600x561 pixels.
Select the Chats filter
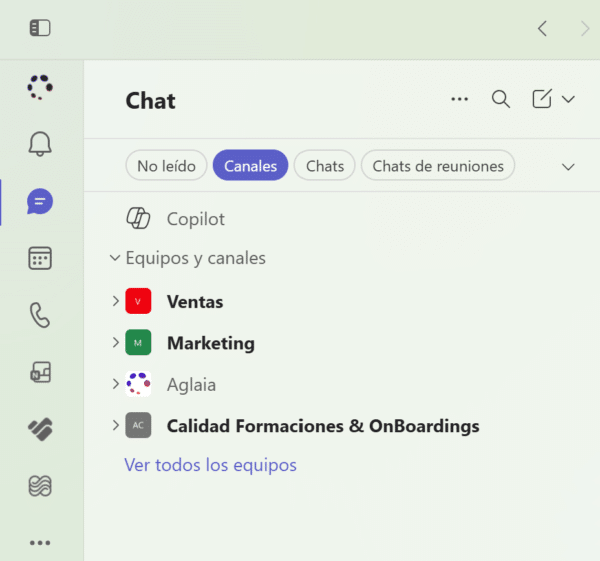point(325,165)
